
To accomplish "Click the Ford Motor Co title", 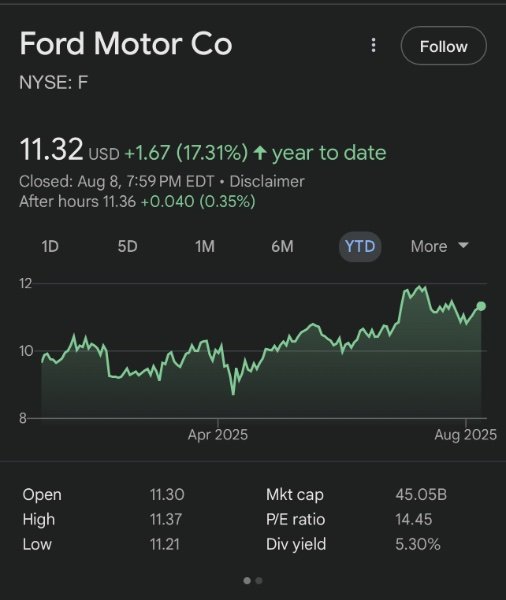I will [126, 44].
